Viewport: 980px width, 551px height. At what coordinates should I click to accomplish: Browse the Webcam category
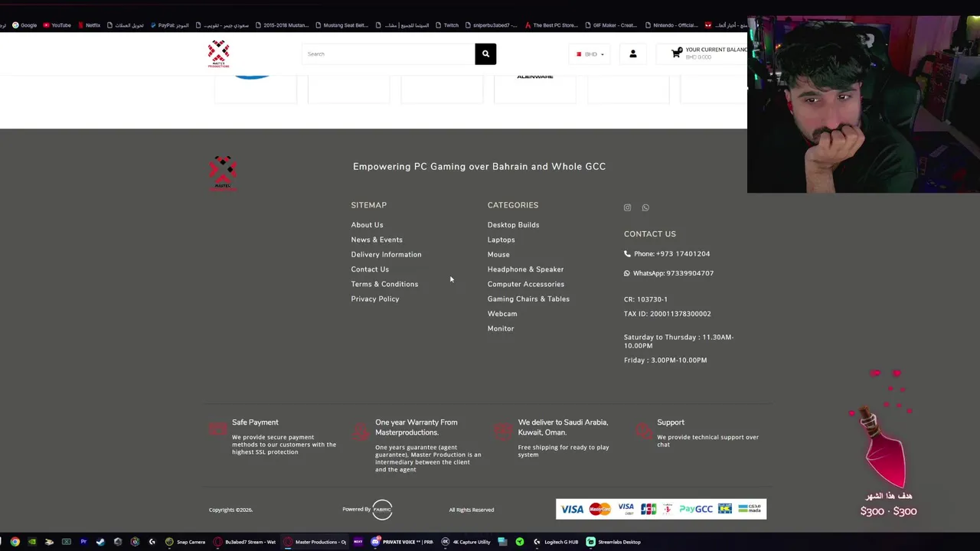[x=502, y=314]
